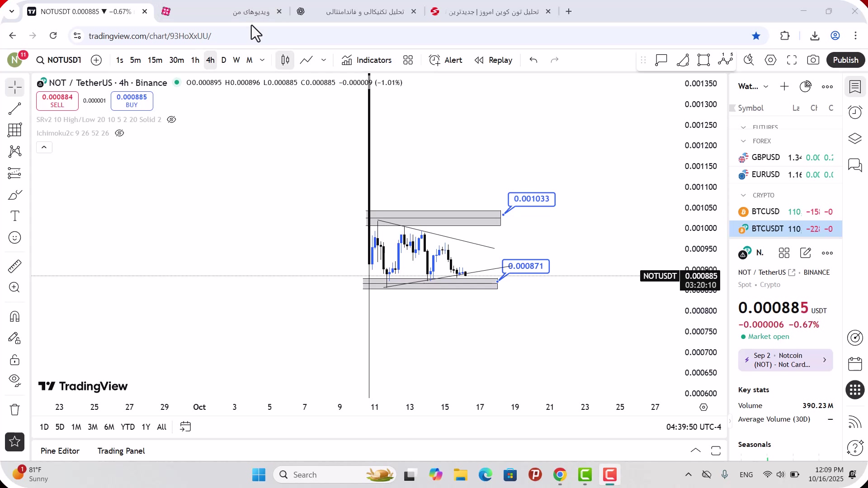
Task: Show the SRv2 indicator via eye icon
Action: (171, 120)
